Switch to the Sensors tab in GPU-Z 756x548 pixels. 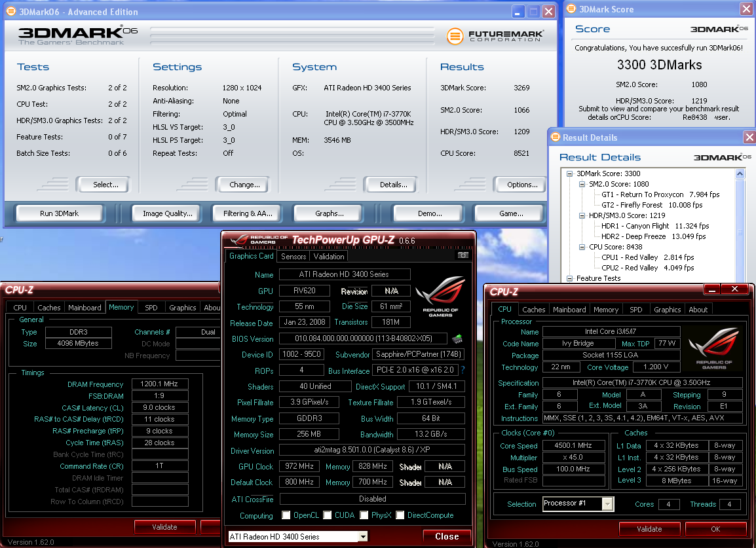(293, 257)
